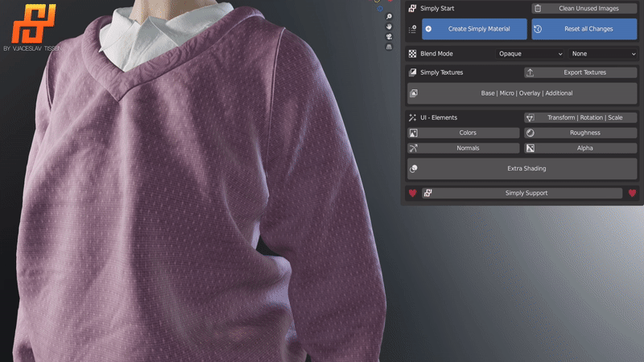Click the right red heart icon
The height and width of the screenshot is (362, 644).
(x=632, y=193)
